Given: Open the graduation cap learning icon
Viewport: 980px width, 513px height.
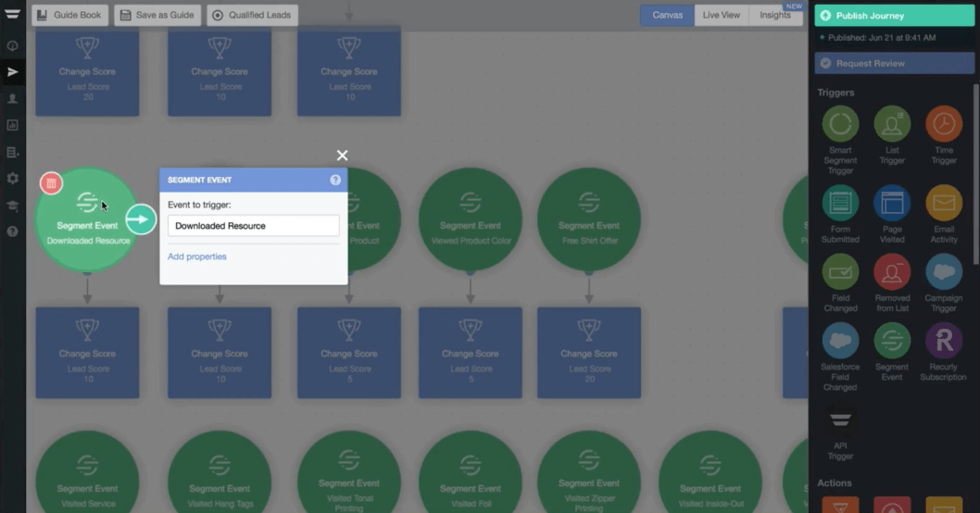Looking at the screenshot, I should (x=12, y=206).
